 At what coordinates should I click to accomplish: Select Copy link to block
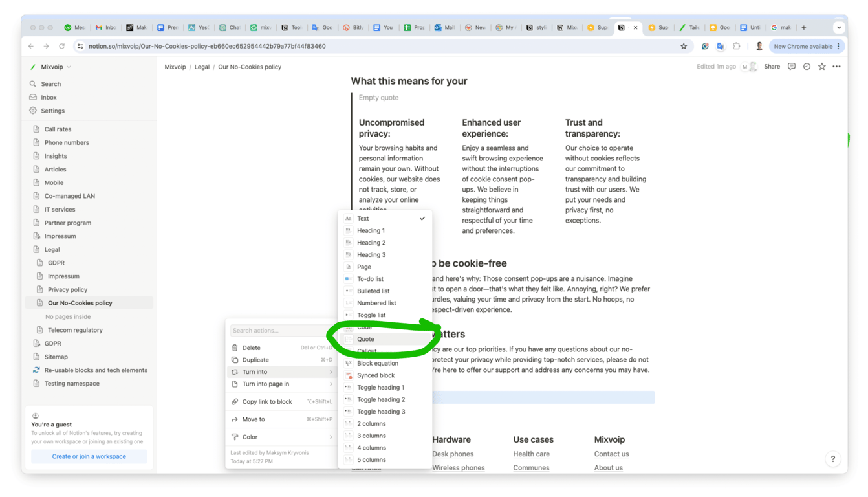[281, 402]
